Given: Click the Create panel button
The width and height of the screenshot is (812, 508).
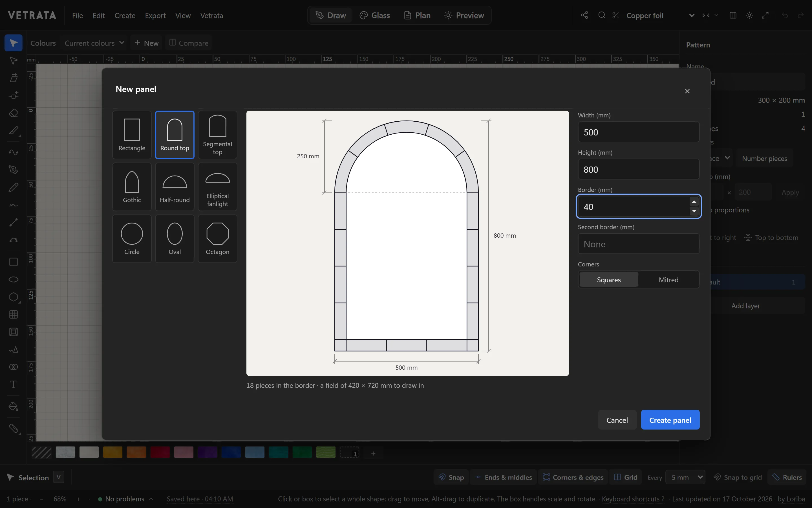Looking at the screenshot, I should (670, 420).
